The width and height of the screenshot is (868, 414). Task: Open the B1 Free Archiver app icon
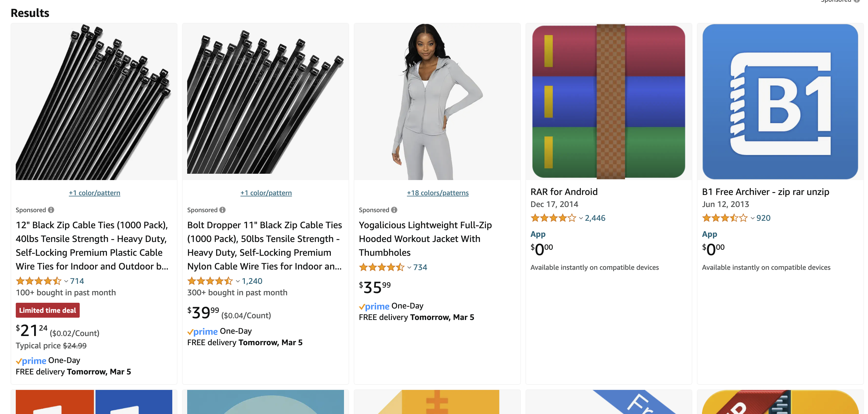point(780,101)
